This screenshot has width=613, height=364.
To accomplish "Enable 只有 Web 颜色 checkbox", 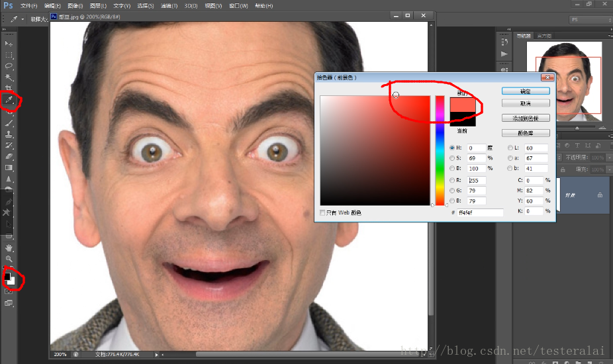I will point(322,212).
